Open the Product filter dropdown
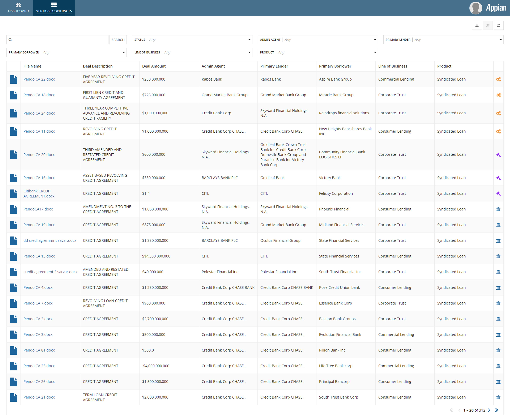This screenshot has width=510, height=420. pos(318,52)
